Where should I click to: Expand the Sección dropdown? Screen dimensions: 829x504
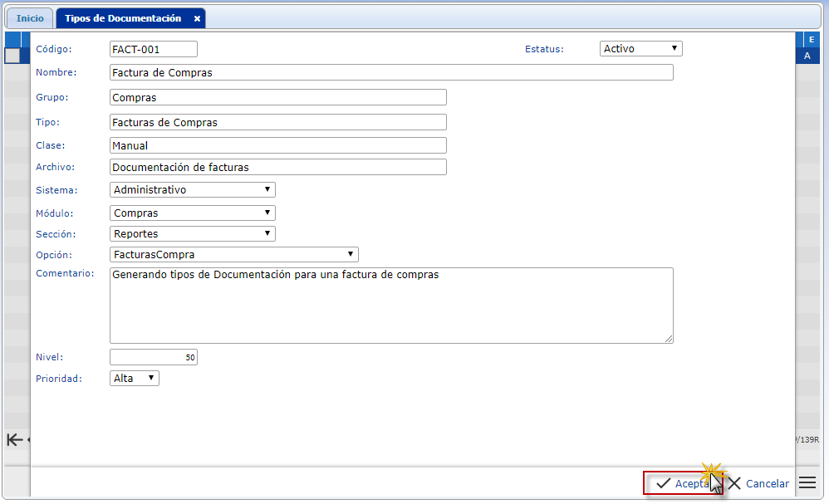(x=192, y=234)
